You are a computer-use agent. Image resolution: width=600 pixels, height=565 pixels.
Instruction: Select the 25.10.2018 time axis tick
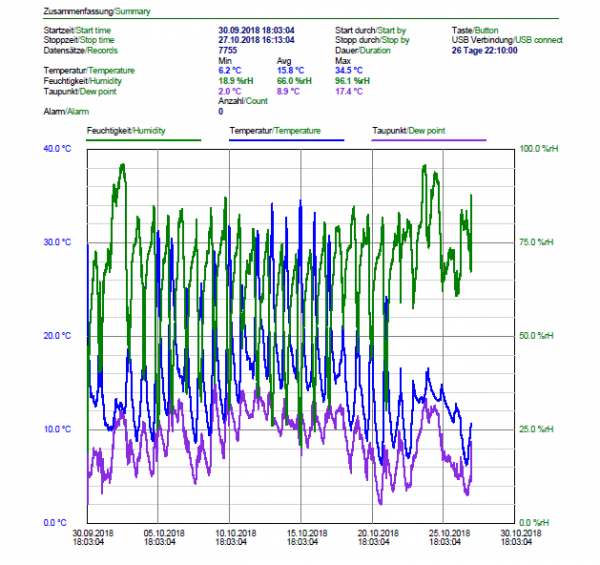coord(443,533)
